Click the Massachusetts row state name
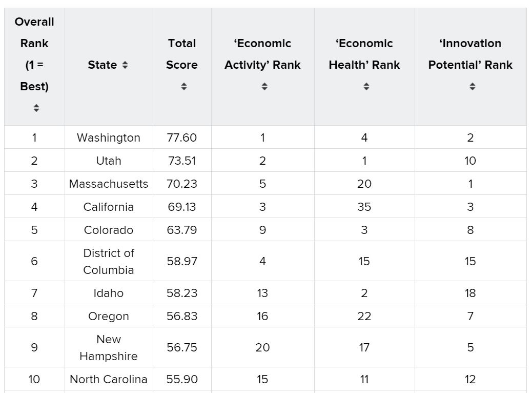The image size is (532, 393). click(x=109, y=184)
